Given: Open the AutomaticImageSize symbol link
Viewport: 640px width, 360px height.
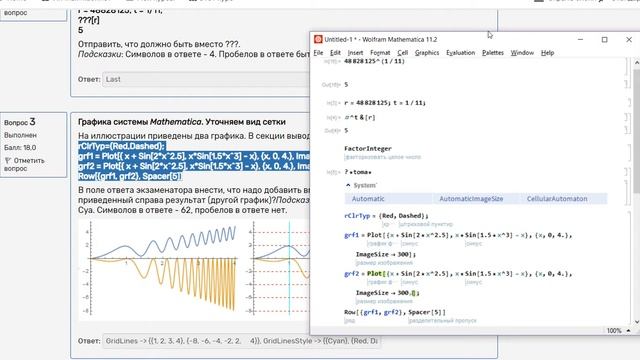Looking at the screenshot, I should [x=471, y=199].
